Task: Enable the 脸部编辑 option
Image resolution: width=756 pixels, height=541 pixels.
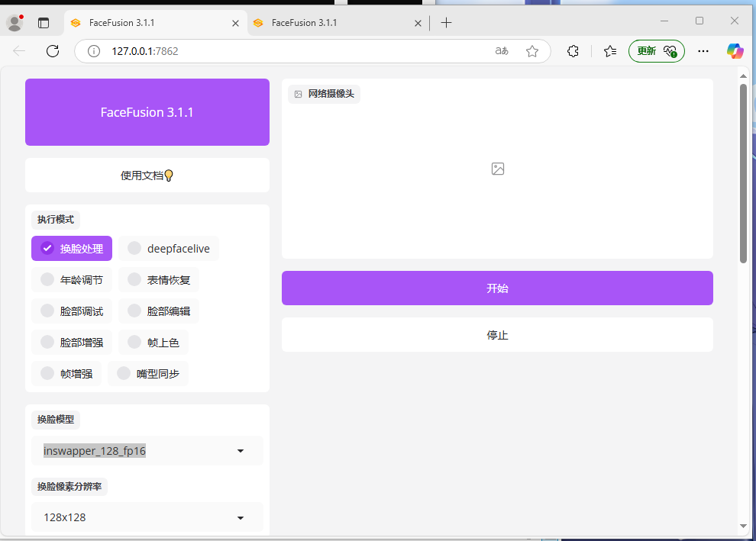Action: click(x=159, y=311)
